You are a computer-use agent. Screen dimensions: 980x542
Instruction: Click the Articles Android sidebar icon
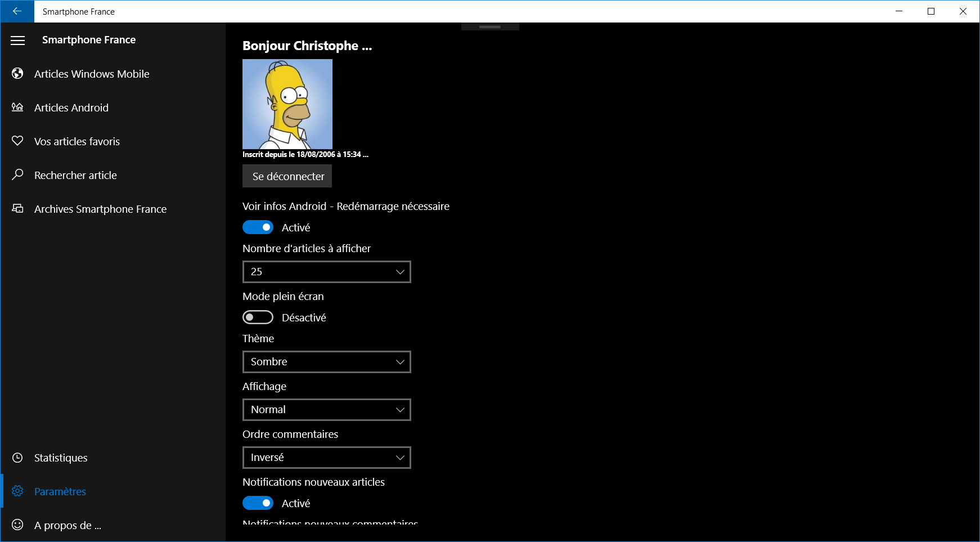(18, 107)
